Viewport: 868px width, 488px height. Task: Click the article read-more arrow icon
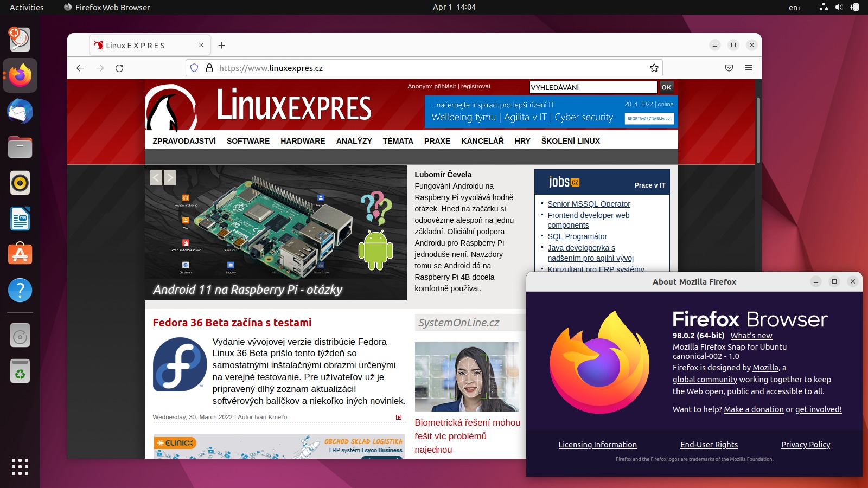pos(399,417)
